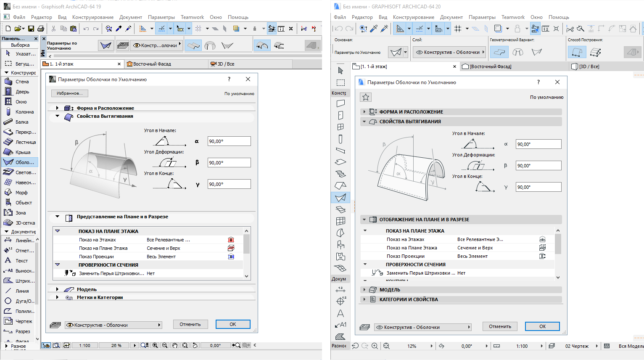Click the New file icon in ArchiCAD 19
Screen dimensions: 644x360
point(8,29)
